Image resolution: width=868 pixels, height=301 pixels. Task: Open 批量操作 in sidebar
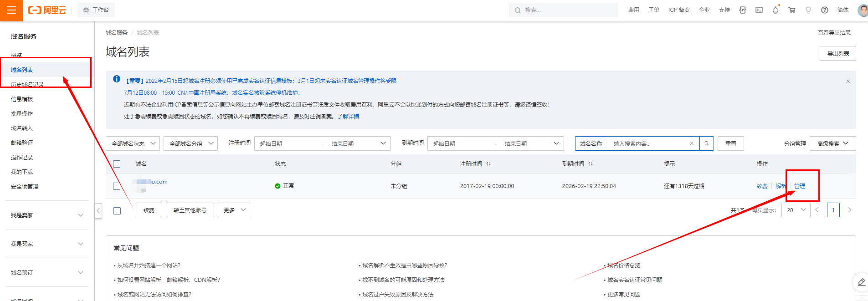[x=22, y=113]
